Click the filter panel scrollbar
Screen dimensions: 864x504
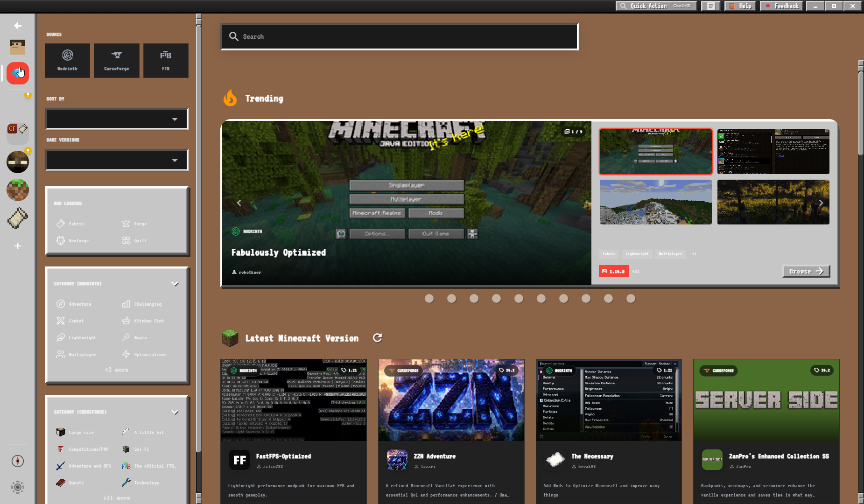click(198, 238)
